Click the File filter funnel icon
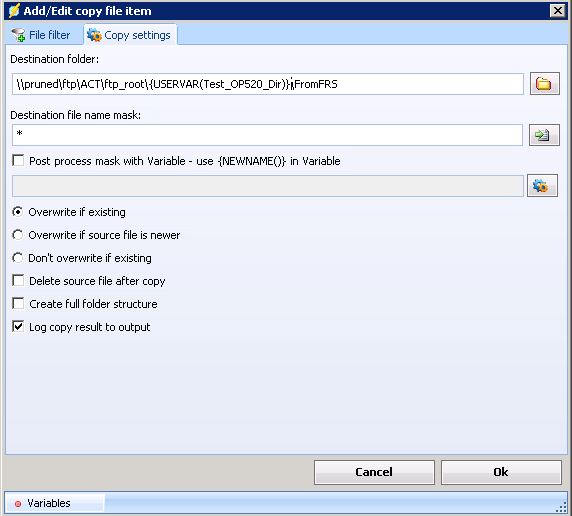Screen dimensions: 572x516 point(18,35)
